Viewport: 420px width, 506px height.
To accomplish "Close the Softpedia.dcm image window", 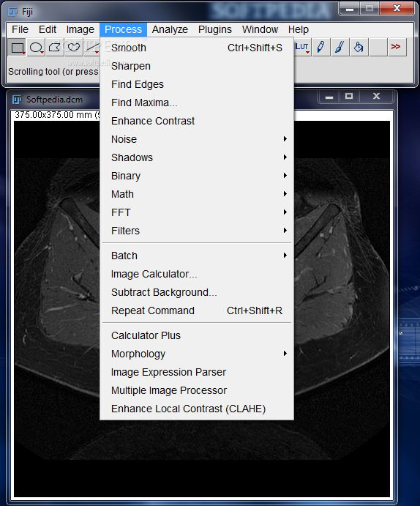I will 376,97.
